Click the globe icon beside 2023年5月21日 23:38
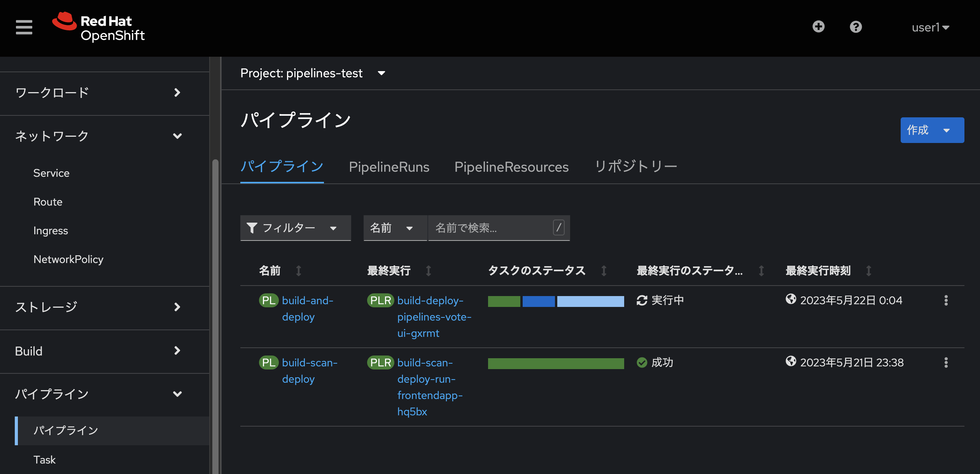The width and height of the screenshot is (980, 474). (791, 361)
